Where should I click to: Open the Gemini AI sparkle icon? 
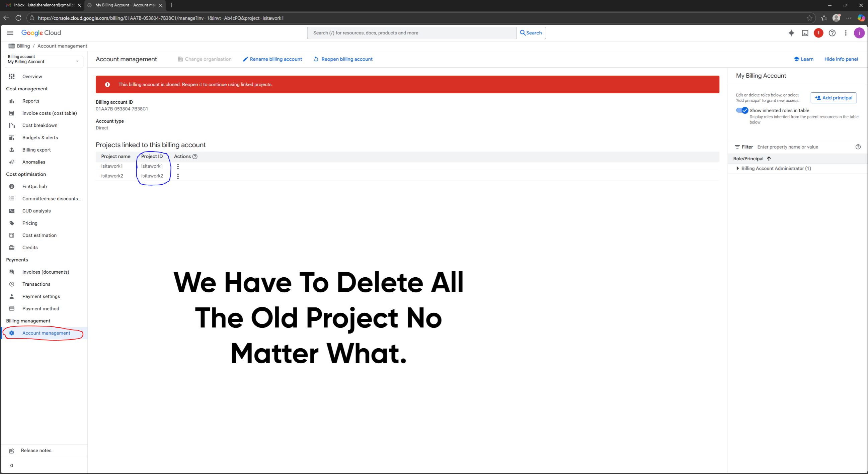(791, 33)
